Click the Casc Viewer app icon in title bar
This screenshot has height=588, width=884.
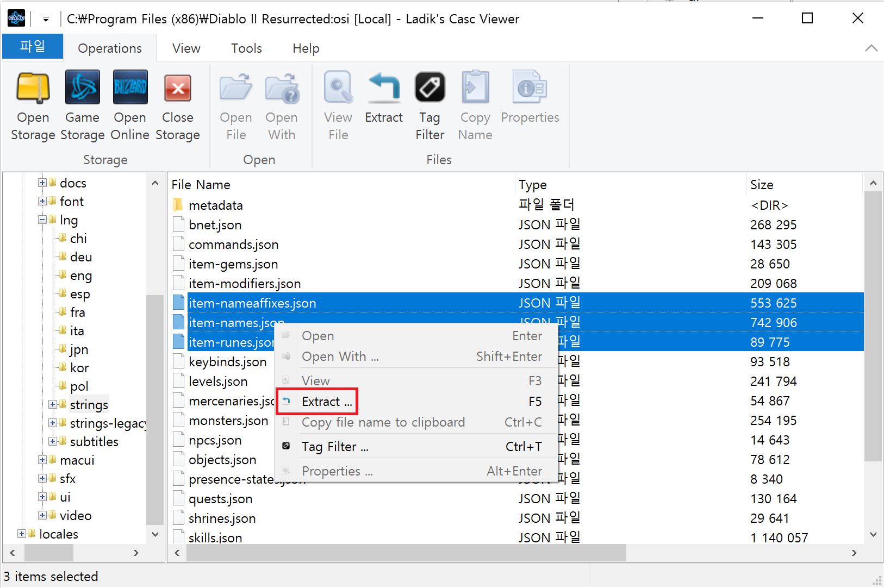tap(16, 18)
